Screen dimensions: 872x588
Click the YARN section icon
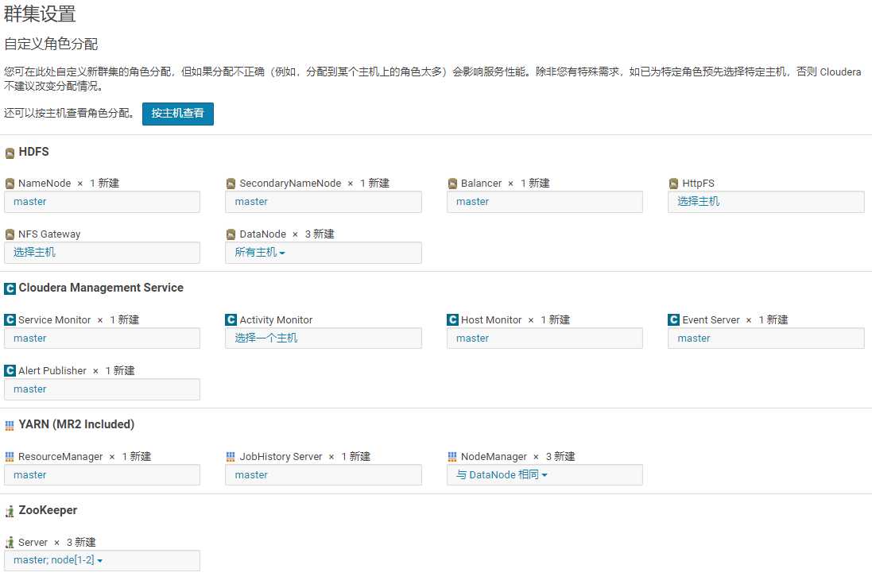click(10, 426)
